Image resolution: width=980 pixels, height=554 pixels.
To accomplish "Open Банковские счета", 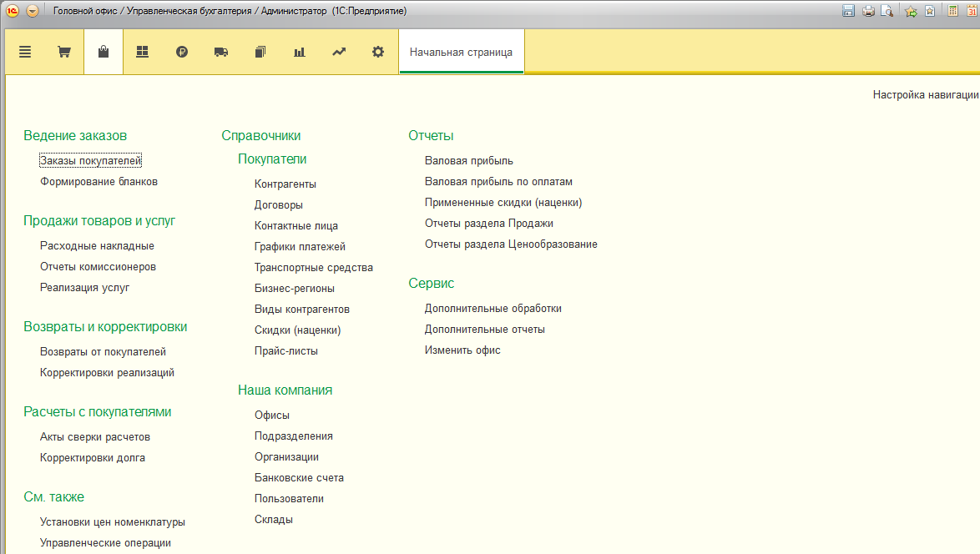I will click(300, 478).
